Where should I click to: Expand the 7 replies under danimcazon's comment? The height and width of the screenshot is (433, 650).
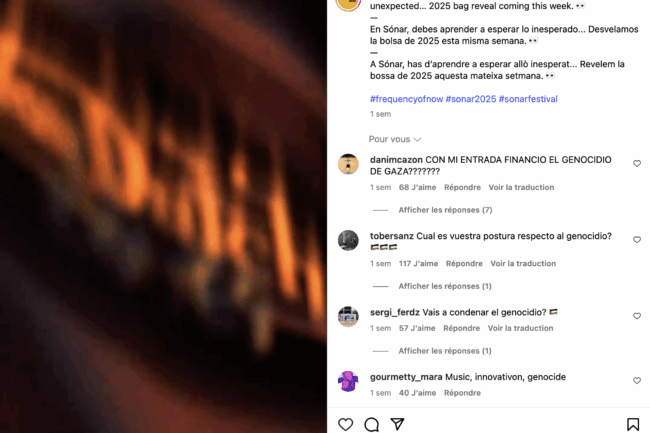coord(445,210)
